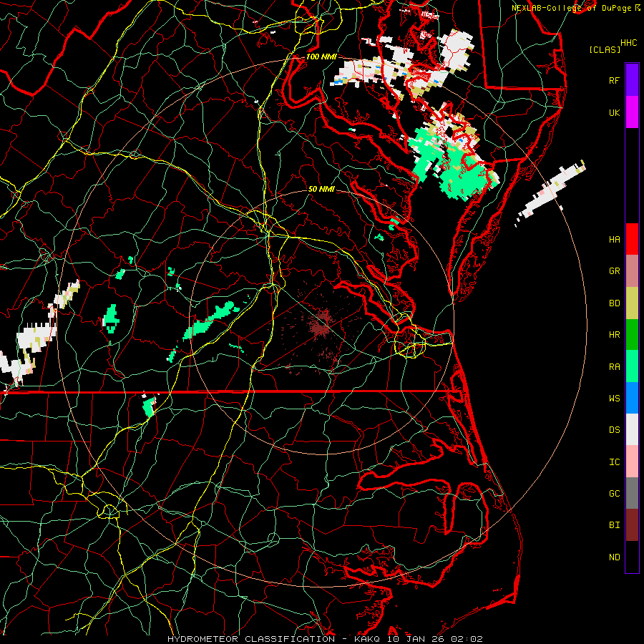The width and height of the screenshot is (644, 644).
Task: Click the GC legend label
Action: [x=614, y=494]
